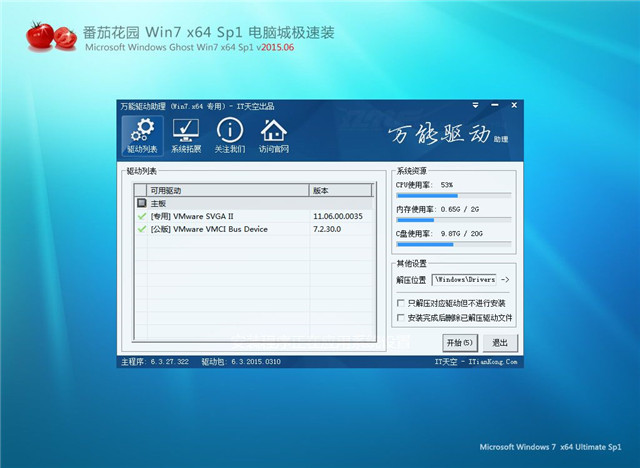Open the 驱动列表 gear icon tab
This screenshot has width=640, height=468.
tap(142, 136)
